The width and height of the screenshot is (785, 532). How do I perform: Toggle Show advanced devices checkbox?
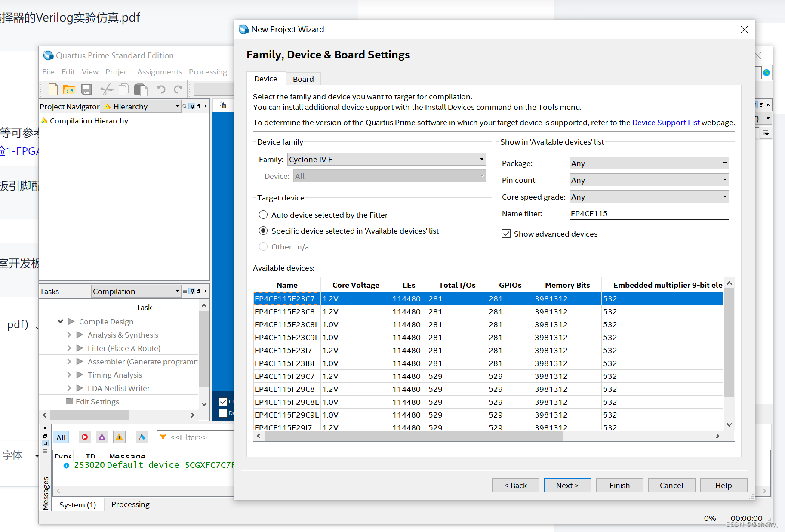click(x=506, y=234)
